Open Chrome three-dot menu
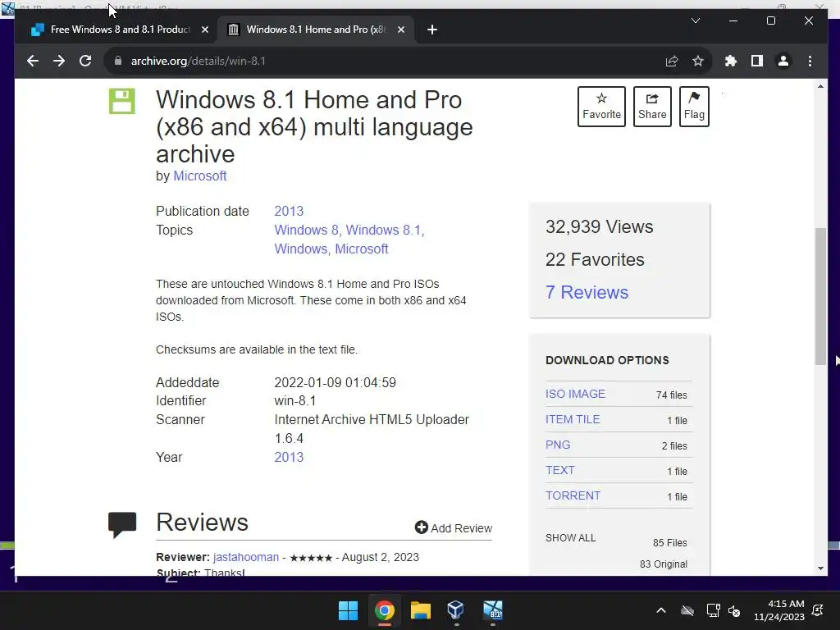Viewport: 840px width, 630px height. 810,61
